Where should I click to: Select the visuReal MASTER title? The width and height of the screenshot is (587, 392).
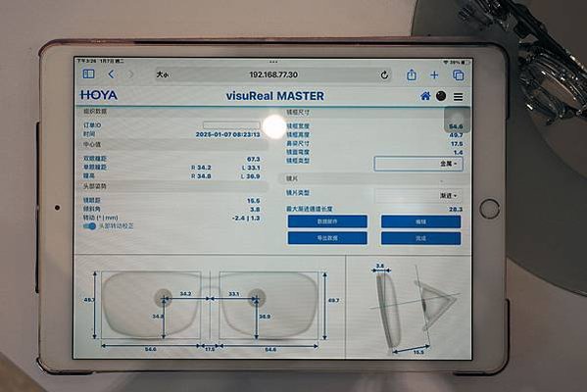[275, 96]
